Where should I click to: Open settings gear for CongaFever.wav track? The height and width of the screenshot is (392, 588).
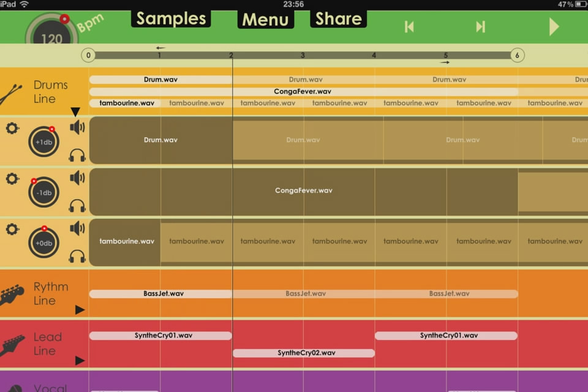[12, 179]
